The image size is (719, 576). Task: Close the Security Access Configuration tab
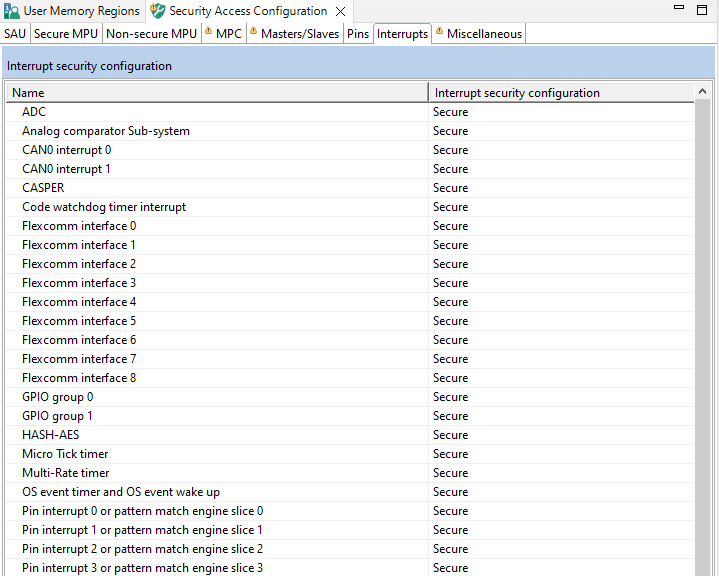click(x=341, y=11)
